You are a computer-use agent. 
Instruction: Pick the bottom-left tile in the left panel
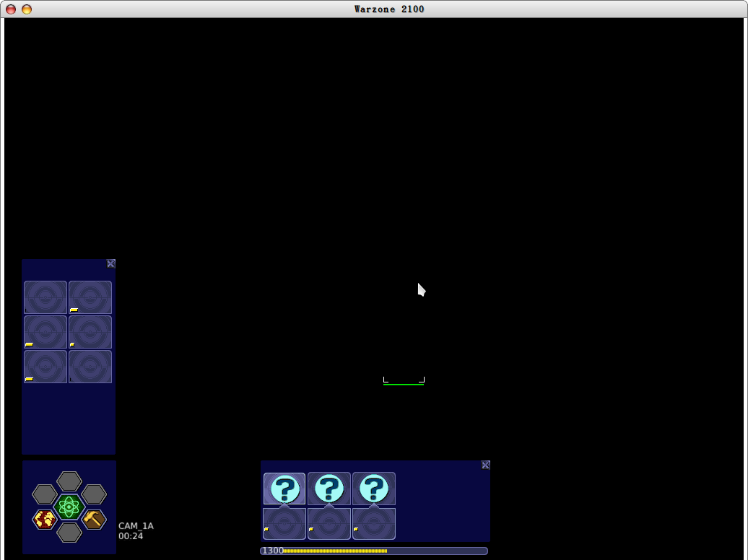click(45, 367)
